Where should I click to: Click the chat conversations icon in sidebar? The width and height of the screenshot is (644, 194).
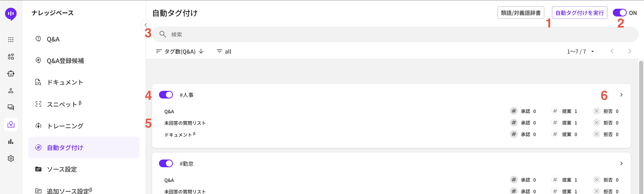11,107
